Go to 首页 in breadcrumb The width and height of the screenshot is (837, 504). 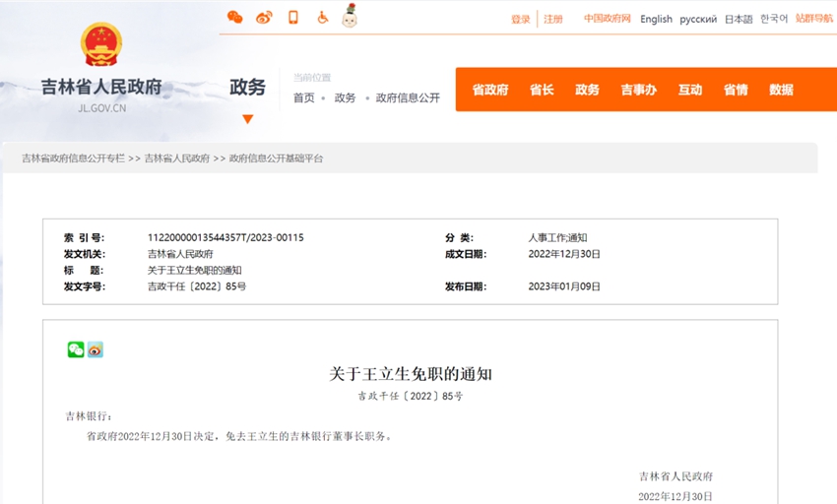[304, 97]
